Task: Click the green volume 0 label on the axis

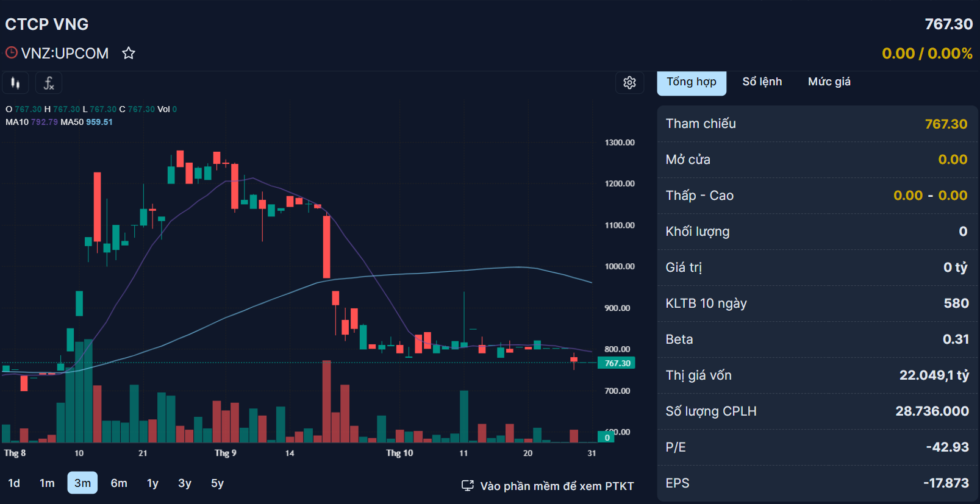Action: tap(607, 437)
